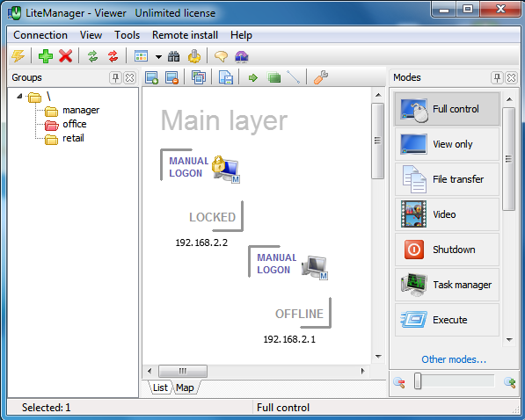Viewport: 525px width, 420px height.
Task: Click the zoom slider handle
Action: [x=418, y=381]
